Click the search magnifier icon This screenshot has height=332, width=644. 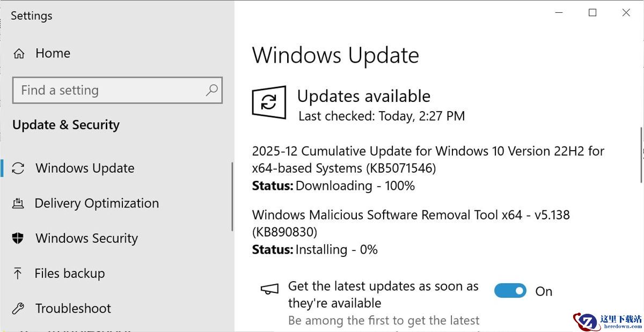coord(212,90)
